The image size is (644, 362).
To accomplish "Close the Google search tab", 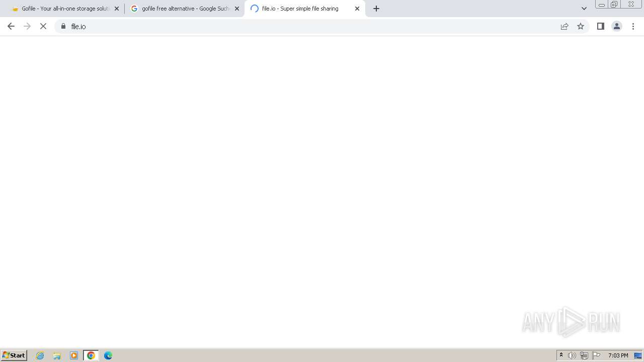I will pos(237,9).
